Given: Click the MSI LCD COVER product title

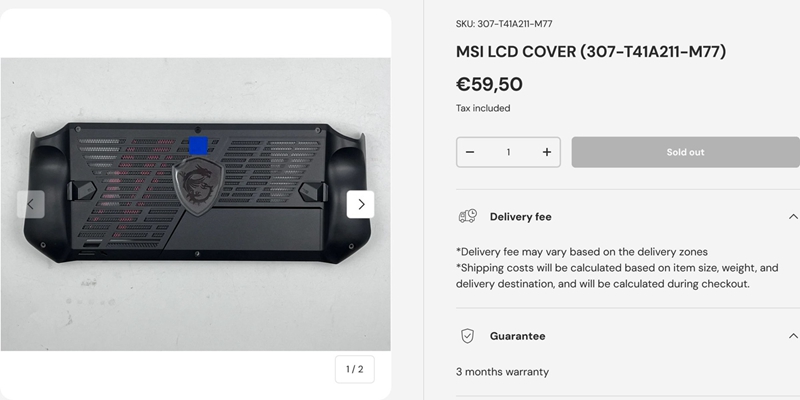Looking at the screenshot, I should pos(591,52).
